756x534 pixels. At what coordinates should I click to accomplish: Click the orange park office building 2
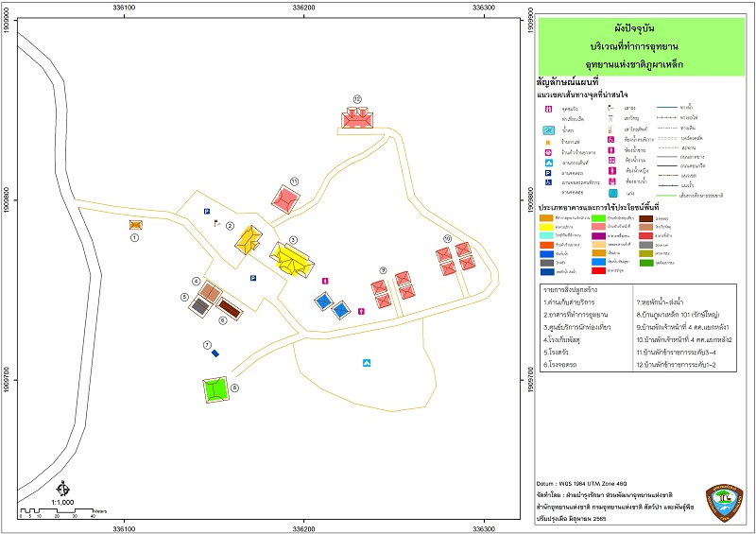(x=249, y=240)
